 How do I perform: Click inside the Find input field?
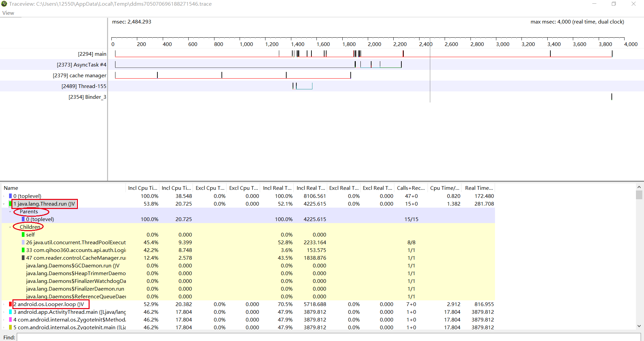pos(329,337)
